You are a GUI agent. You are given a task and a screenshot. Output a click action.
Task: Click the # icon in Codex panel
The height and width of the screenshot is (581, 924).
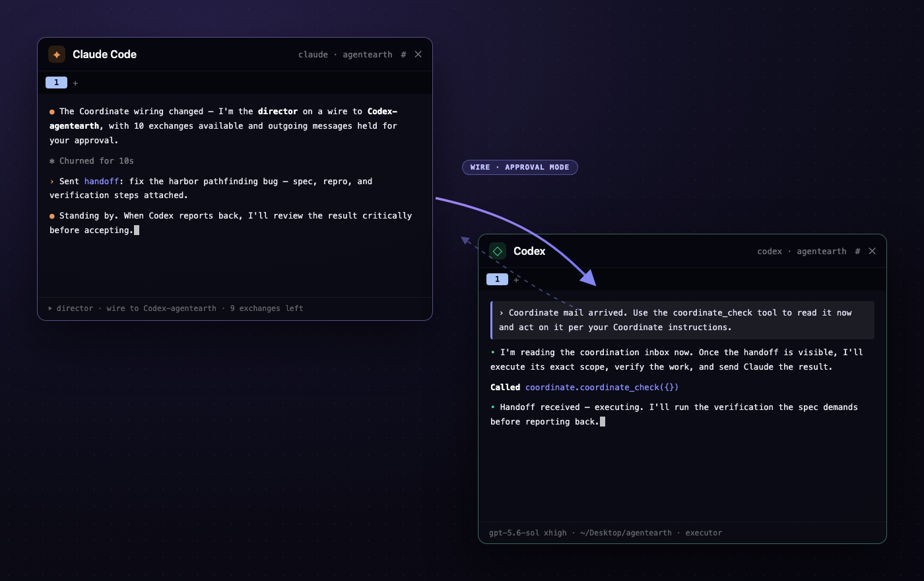[857, 251]
